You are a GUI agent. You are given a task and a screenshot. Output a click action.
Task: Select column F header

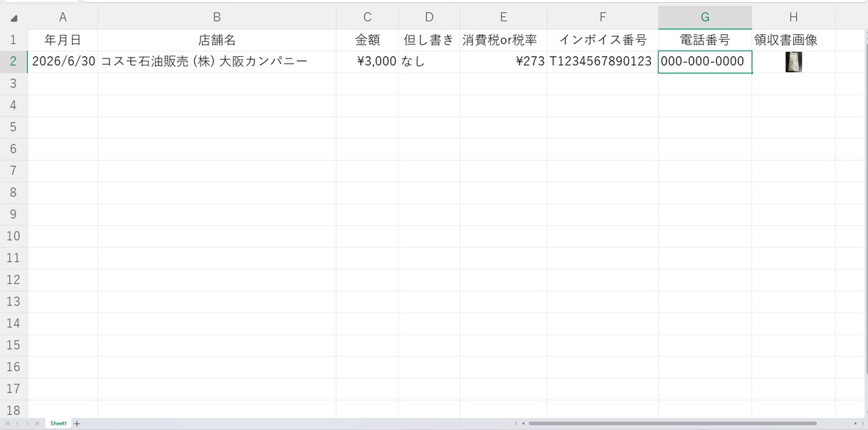(603, 18)
